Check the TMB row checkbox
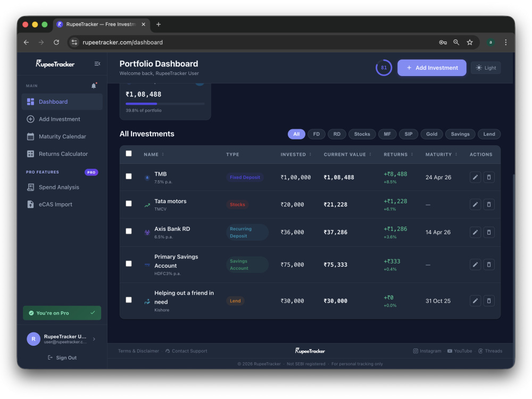Screen dimensions: 532x399 (129, 177)
